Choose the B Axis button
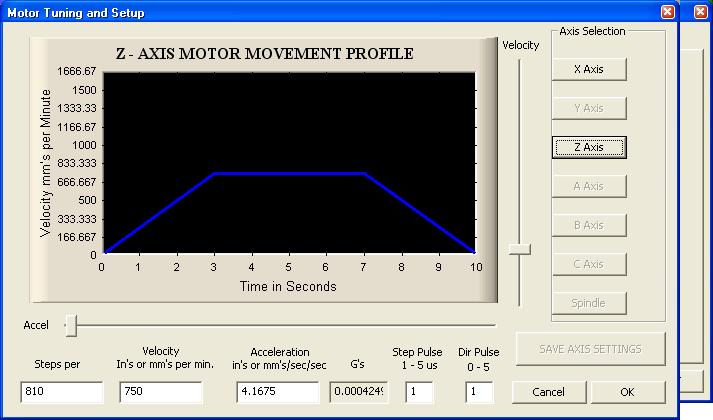713x420 pixels. pyautogui.click(x=588, y=225)
